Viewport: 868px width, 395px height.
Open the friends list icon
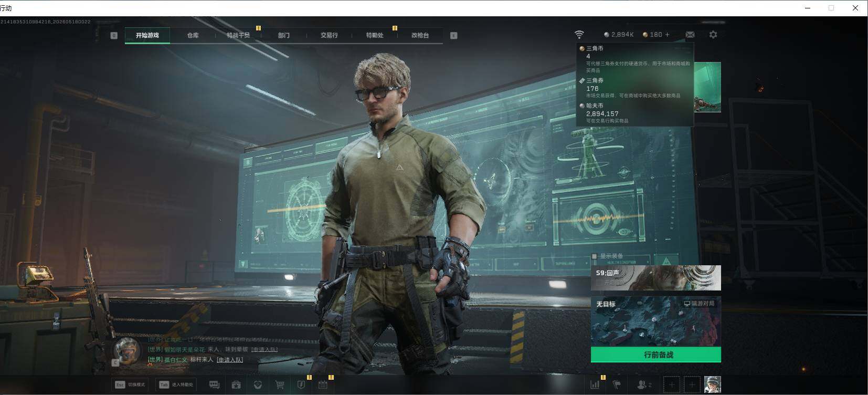click(x=644, y=384)
